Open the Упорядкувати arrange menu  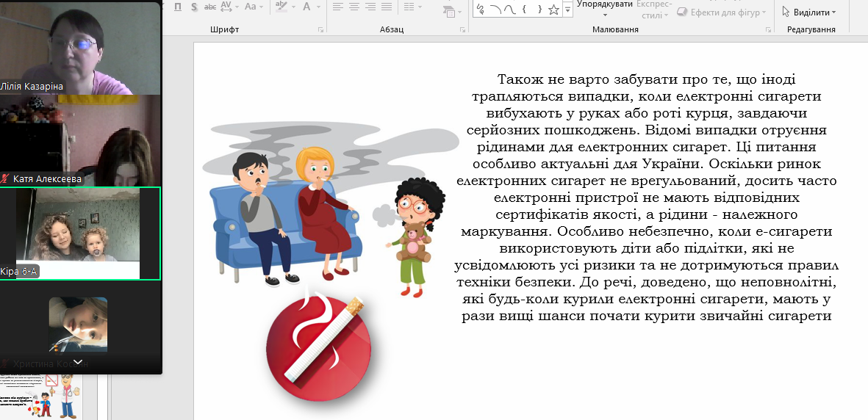tap(605, 9)
